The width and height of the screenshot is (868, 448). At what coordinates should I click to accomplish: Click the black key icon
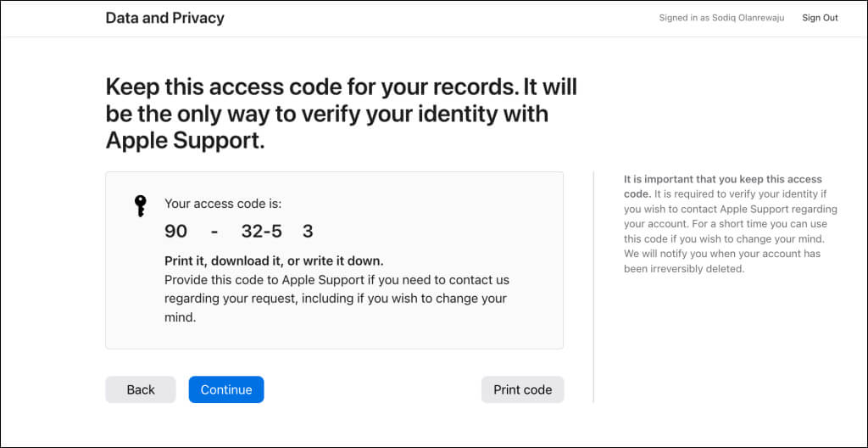tap(141, 205)
